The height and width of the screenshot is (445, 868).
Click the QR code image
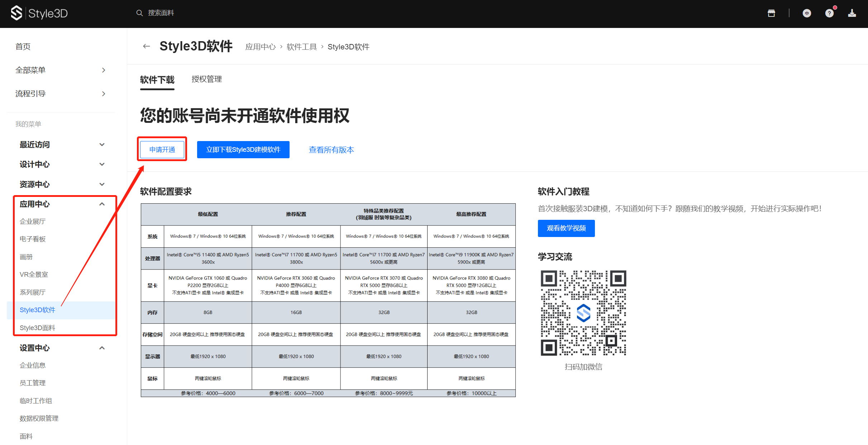583,313
